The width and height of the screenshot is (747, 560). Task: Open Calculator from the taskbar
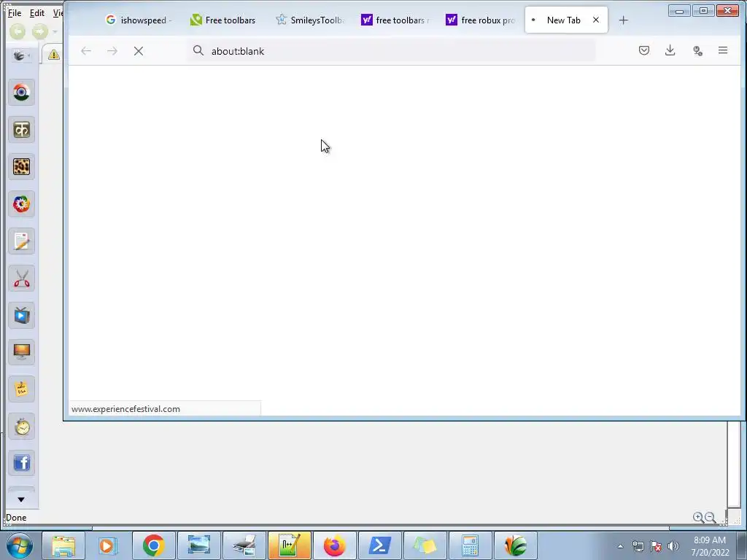(471, 545)
